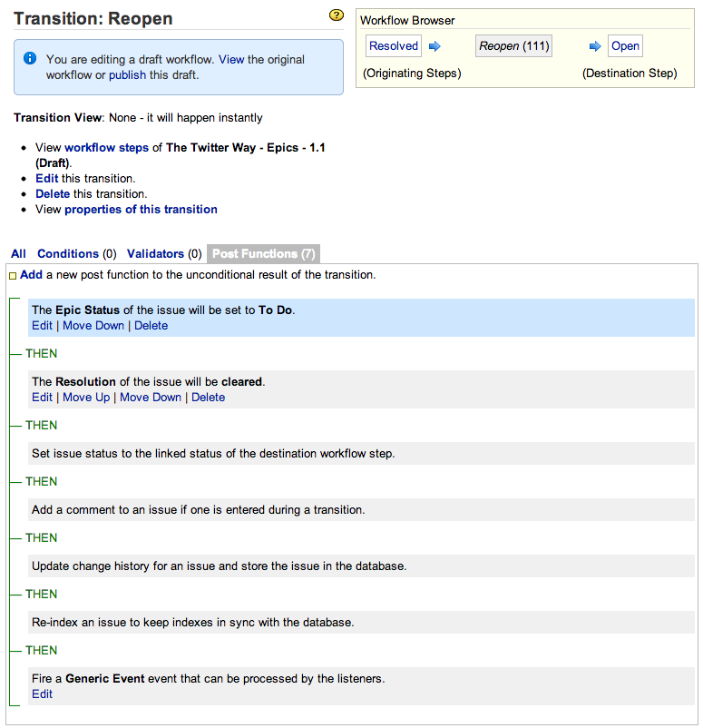Image resolution: width=703 pixels, height=728 pixels.
Task: Select the Reopen (111) transition box
Action: pyautogui.click(x=513, y=46)
